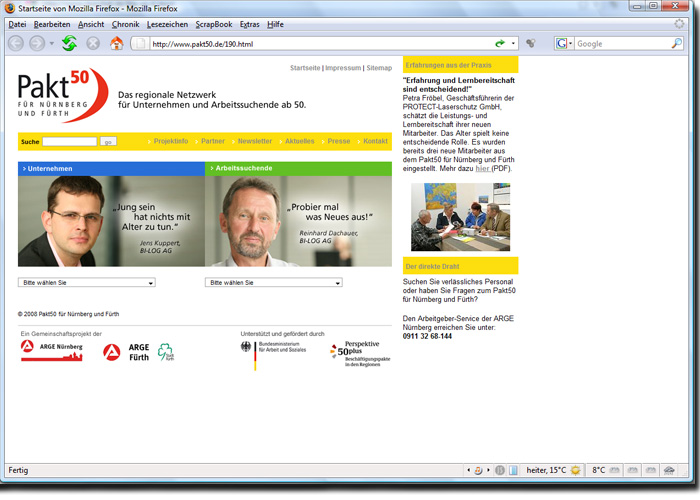The image size is (700, 500).
Task: Open the Extras menu
Action: click(250, 24)
